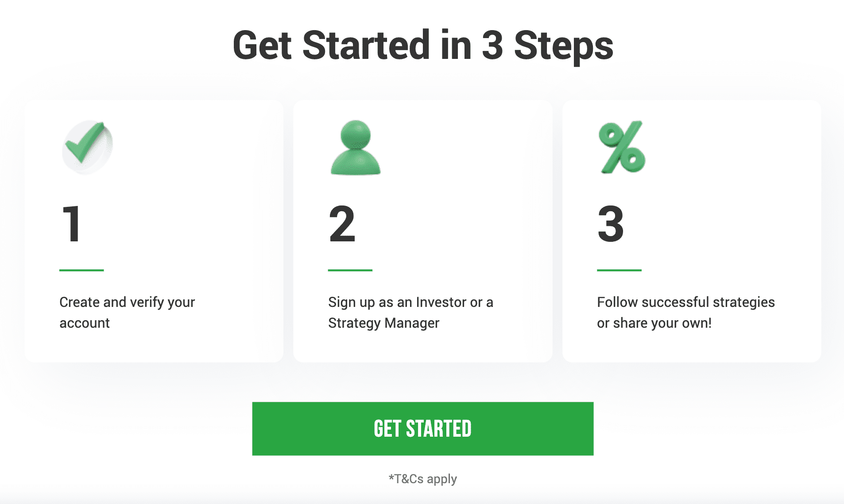Open the *T&Cs apply text
The image size is (844, 504).
coord(423,479)
